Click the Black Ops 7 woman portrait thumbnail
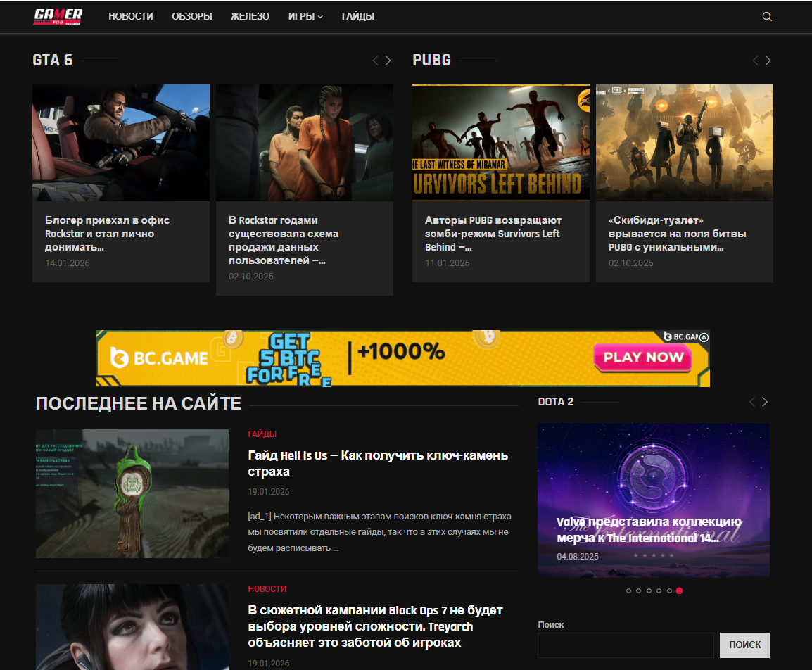 [132, 627]
